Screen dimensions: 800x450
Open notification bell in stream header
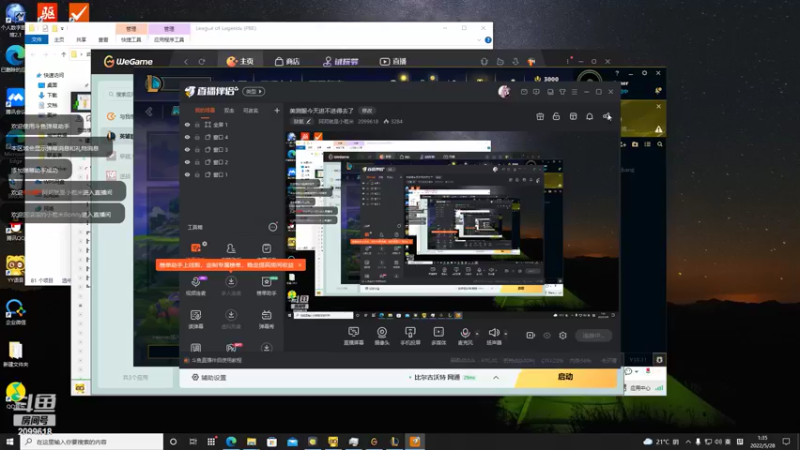[x=589, y=116]
